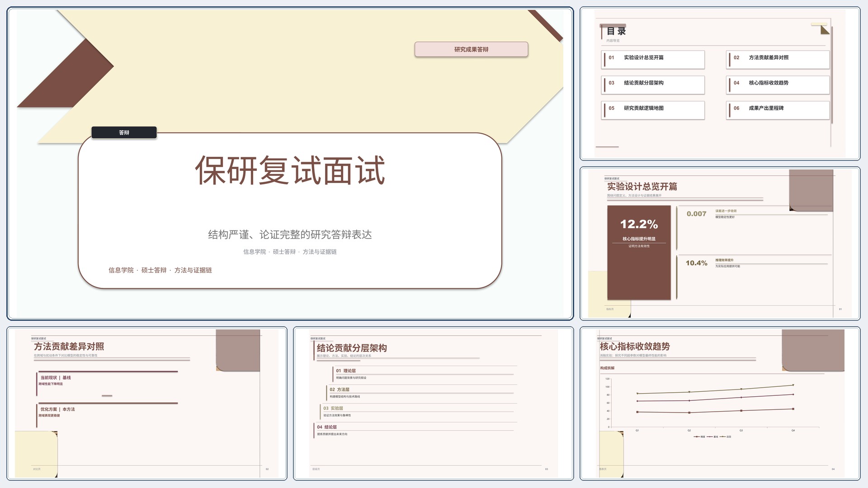Select contents item 03 结论贡献分层架构
This screenshot has height=488, width=868.
tap(653, 85)
